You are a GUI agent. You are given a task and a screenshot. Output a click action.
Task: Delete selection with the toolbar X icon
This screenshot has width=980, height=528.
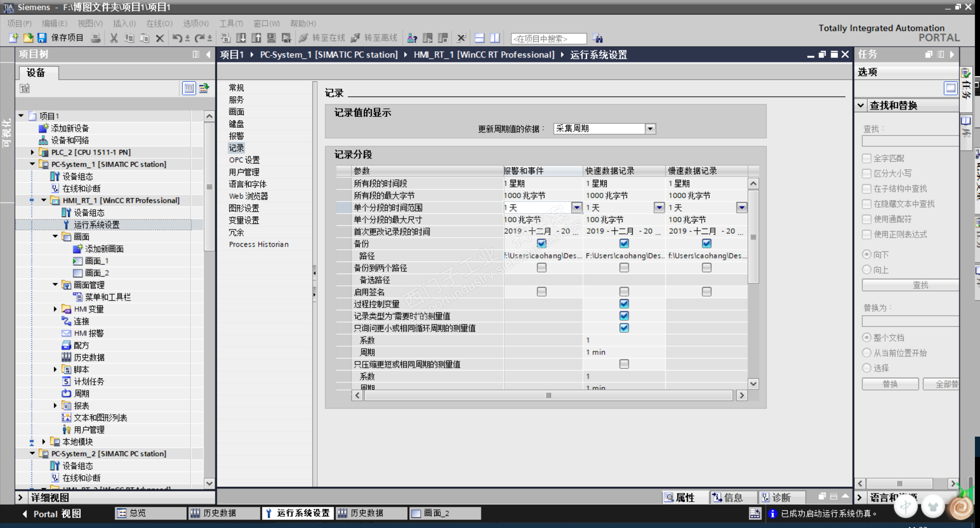160,38
